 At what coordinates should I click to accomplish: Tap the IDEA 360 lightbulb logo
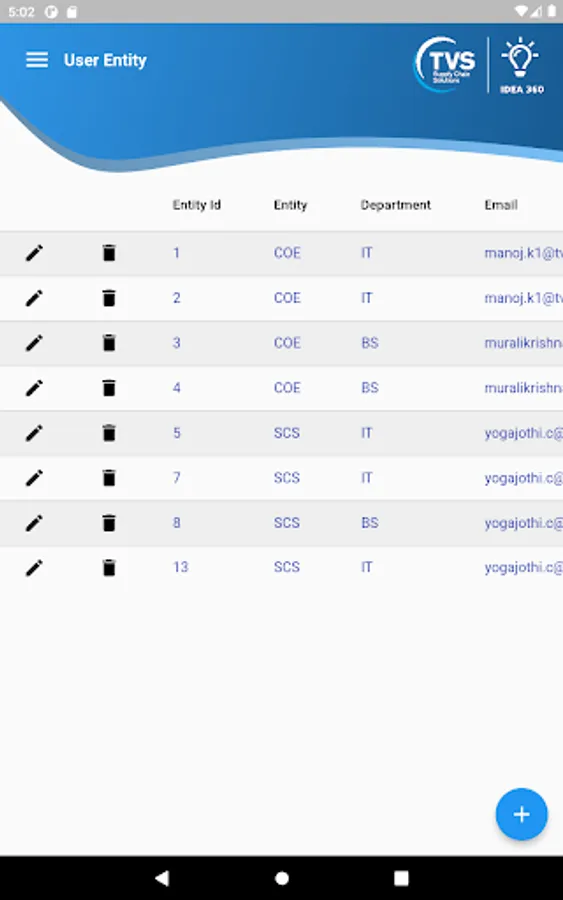click(x=522, y=65)
